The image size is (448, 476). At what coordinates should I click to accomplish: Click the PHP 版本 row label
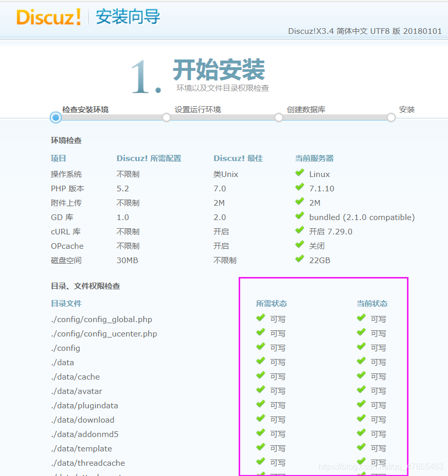coord(67,189)
